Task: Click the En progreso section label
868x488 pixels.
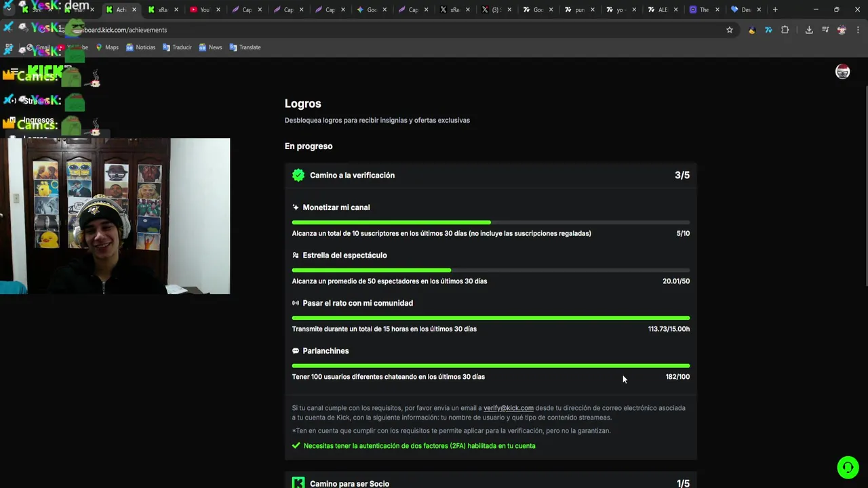Action: click(x=309, y=146)
